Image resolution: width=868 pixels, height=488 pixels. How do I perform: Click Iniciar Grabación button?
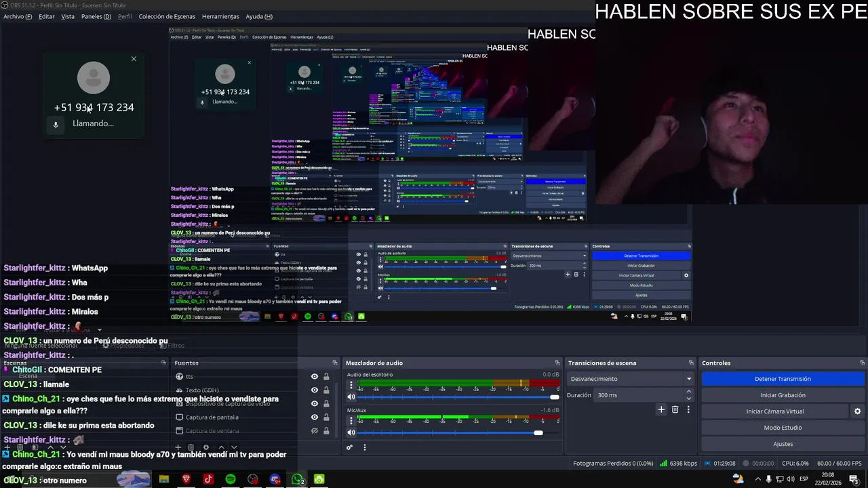pos(783,395)
